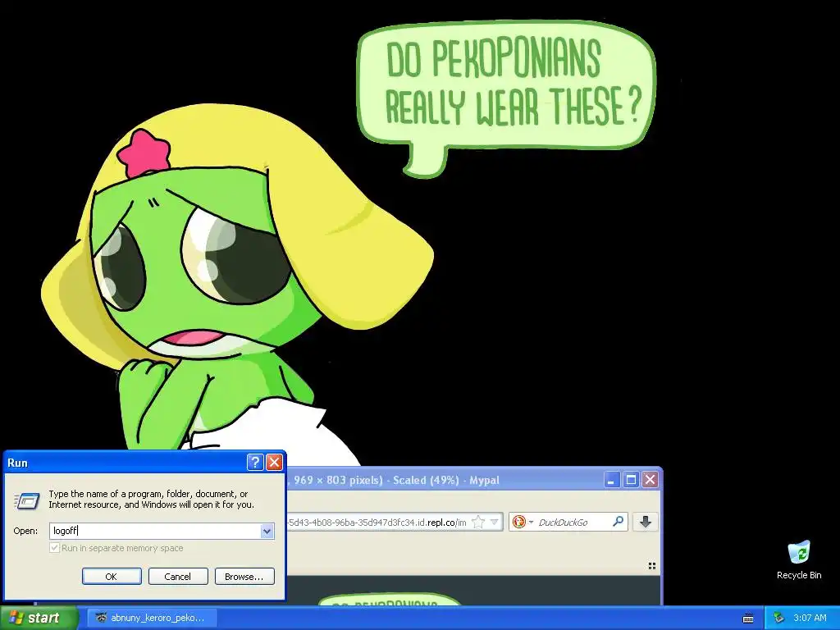Cancel the Run dialog
840x630 pixels.
pyautogui.click(x=178, y=577)
